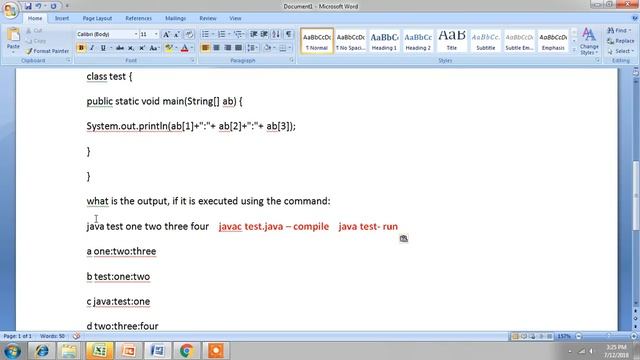Open the font size dropdown
Image resolution: width=640 pixels, height=360 pixels.
click(x=156, y=34)
